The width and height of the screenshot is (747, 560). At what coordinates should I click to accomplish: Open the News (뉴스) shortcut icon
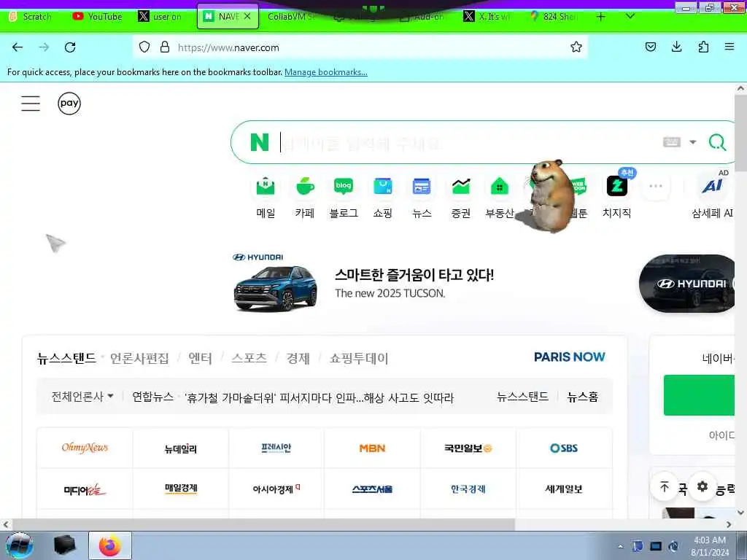click(x=422, y=187)
